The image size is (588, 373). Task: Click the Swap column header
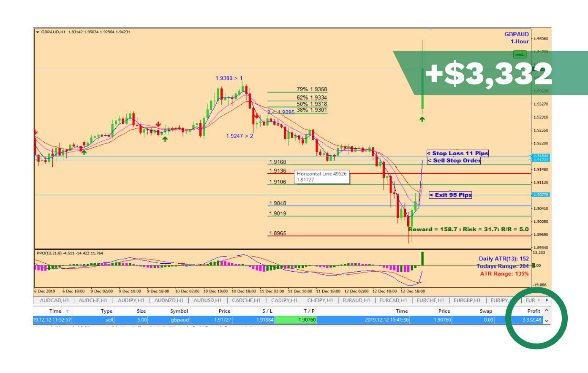coord(486,311)
